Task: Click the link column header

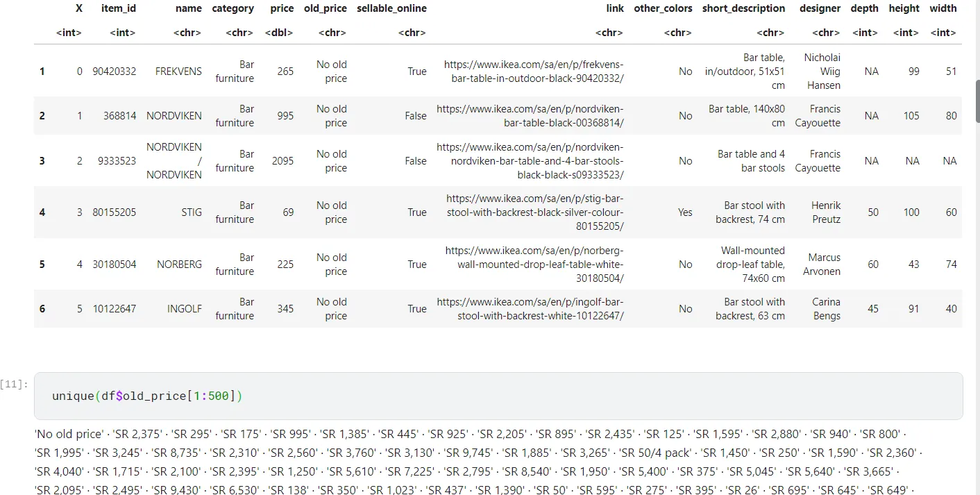Action: [x=614, y=8]
